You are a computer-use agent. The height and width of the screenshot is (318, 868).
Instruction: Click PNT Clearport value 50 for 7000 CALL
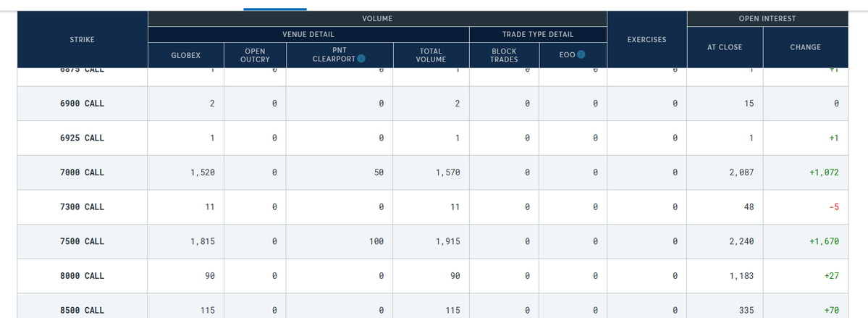[379, 172]
